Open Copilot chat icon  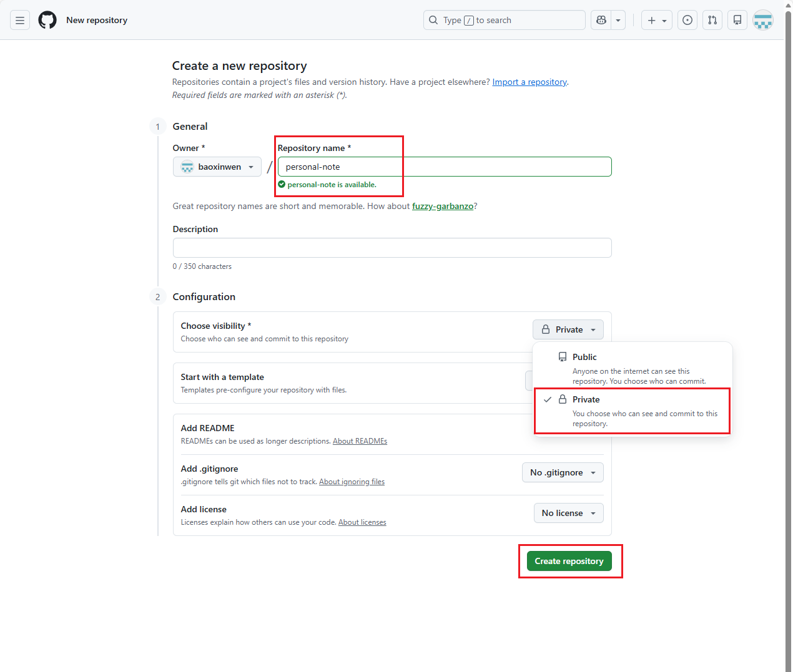601,20
